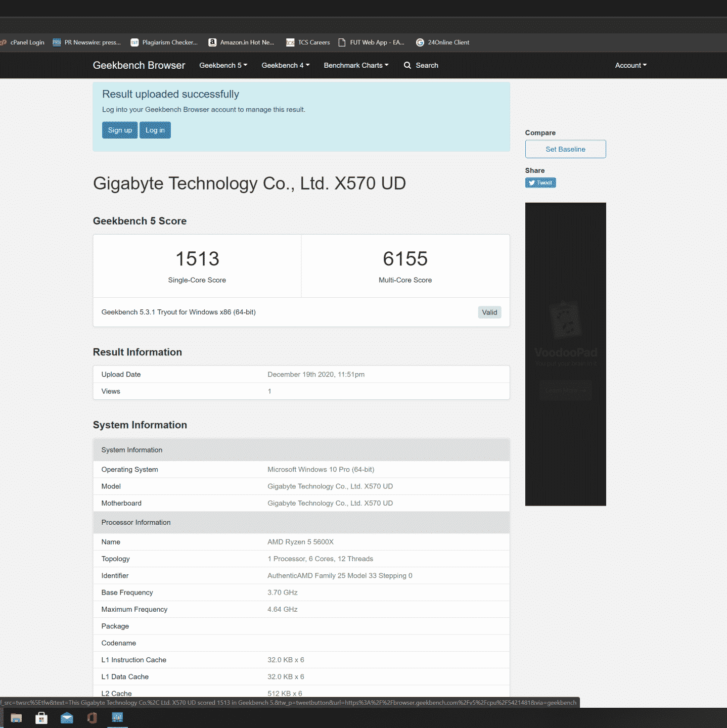
Task: Click the Result uploaded successfully heading
Action: (171, 94)
